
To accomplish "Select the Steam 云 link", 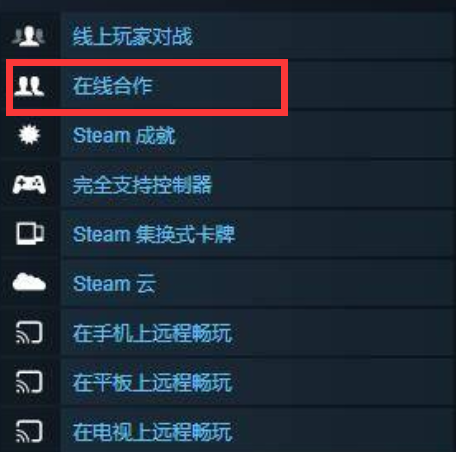I will 114,283.
